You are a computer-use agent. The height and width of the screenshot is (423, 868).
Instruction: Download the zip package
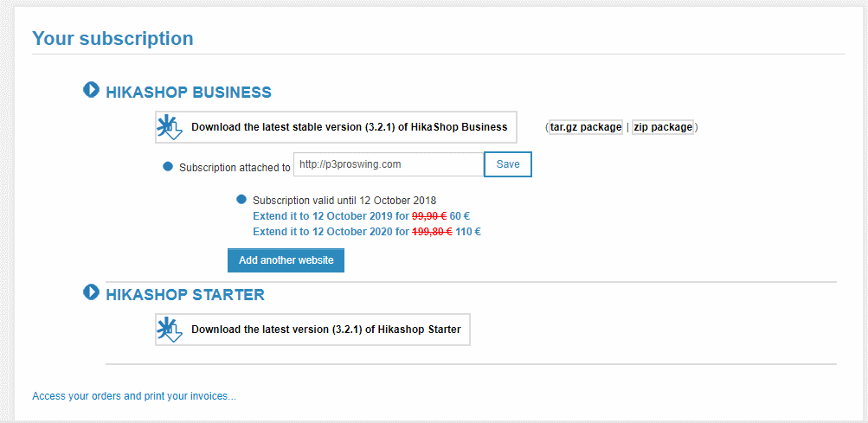663,127
